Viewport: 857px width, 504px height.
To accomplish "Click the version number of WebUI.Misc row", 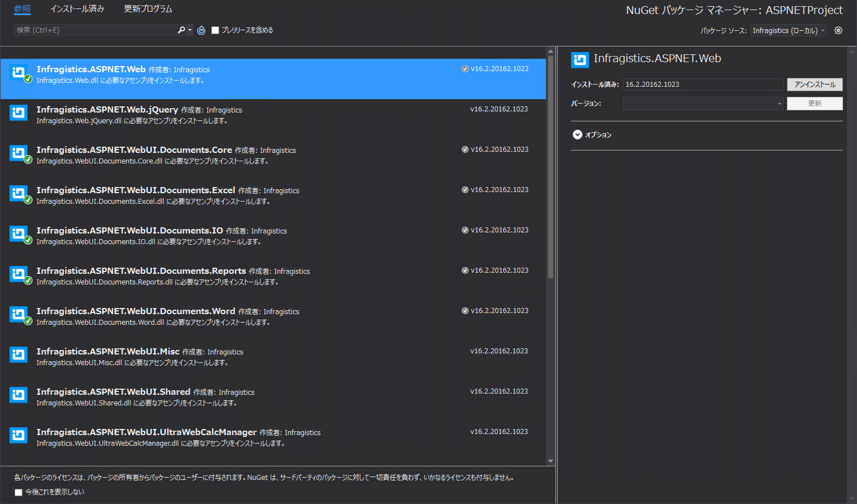I will pos(499,351).
